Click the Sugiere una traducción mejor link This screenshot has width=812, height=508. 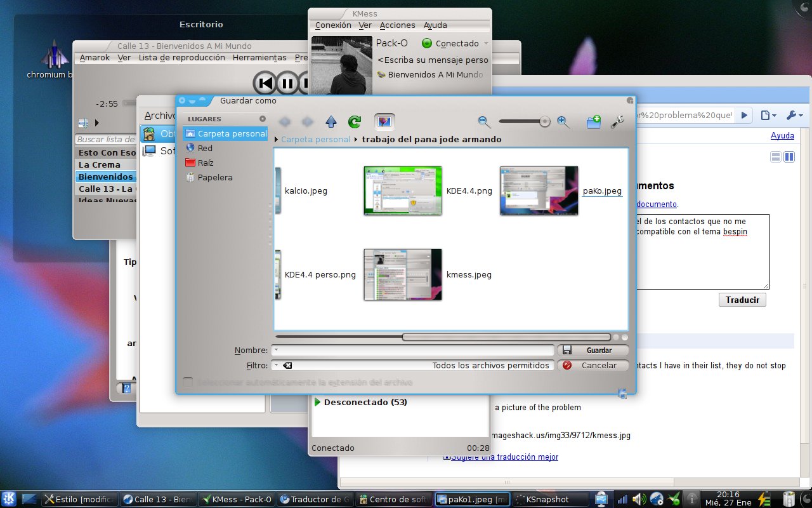504,457
